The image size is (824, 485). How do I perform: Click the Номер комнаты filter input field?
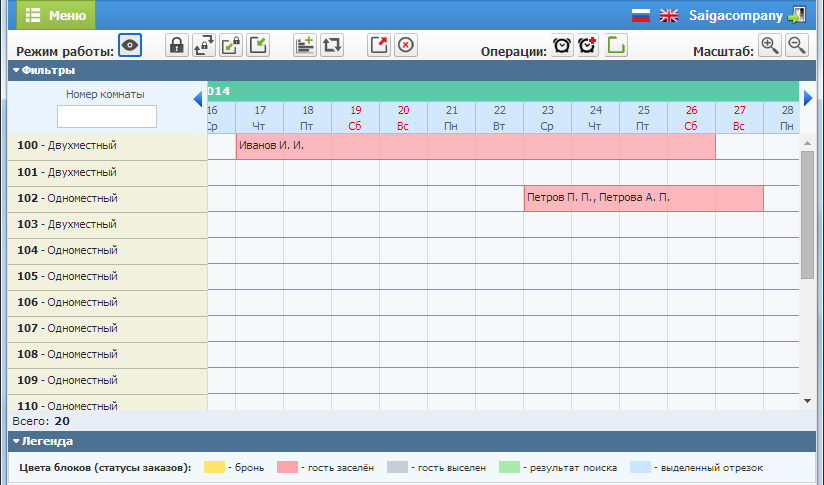pyautogui.click(x=106, y=116)
